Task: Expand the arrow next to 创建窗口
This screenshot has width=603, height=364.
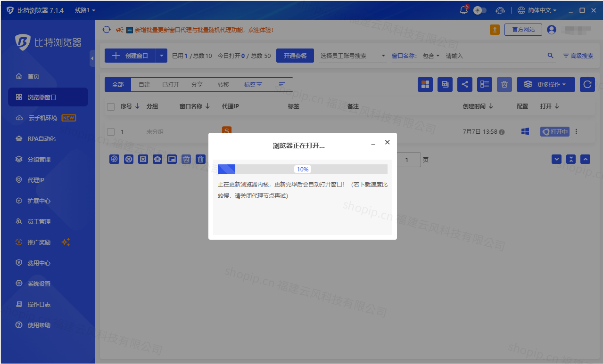Action: 162,56
